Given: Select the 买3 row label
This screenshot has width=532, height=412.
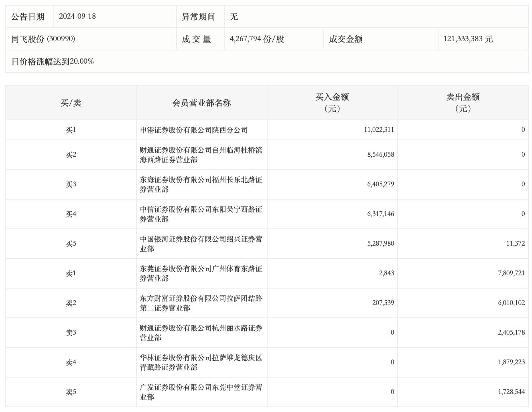Looking at the screenshot, I should 71,184.
